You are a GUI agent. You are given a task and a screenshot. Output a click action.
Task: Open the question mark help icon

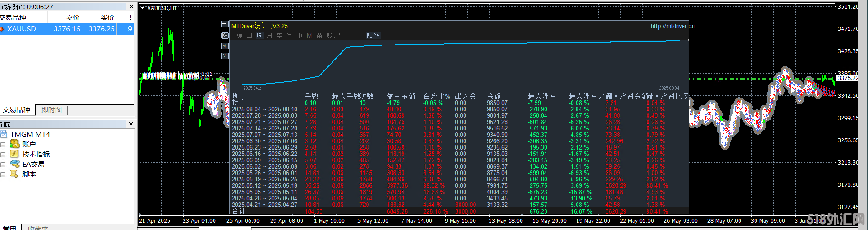(225, 56)
